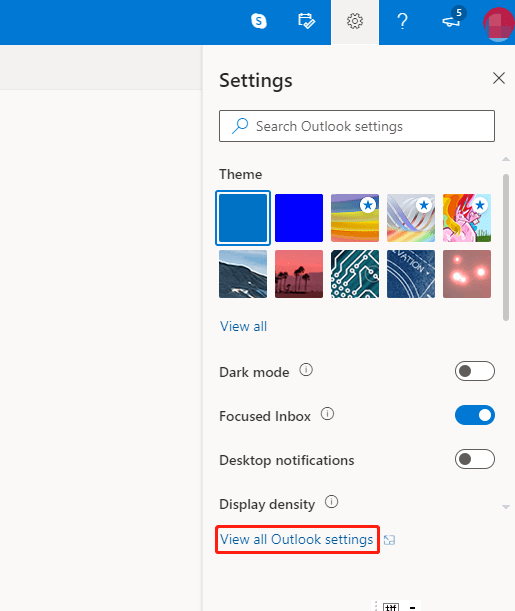Open the account profile picture
The image size is (515, 611).
pos(499,23)
